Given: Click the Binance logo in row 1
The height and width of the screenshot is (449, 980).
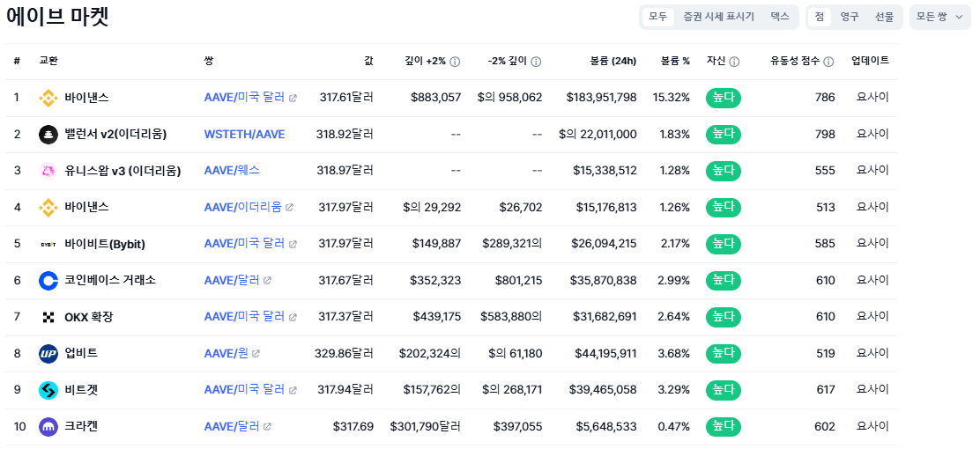Looking at the screenshot, I should [x=48, y=98].
